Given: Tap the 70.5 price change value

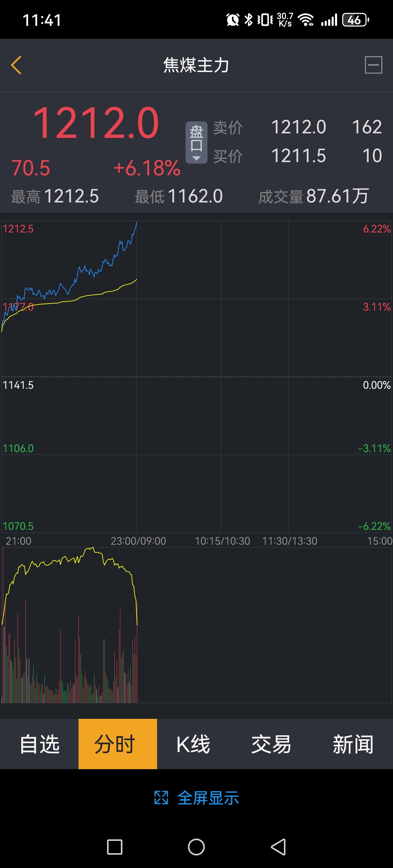Looking at the screenshot, I should [x=31, y=168].
